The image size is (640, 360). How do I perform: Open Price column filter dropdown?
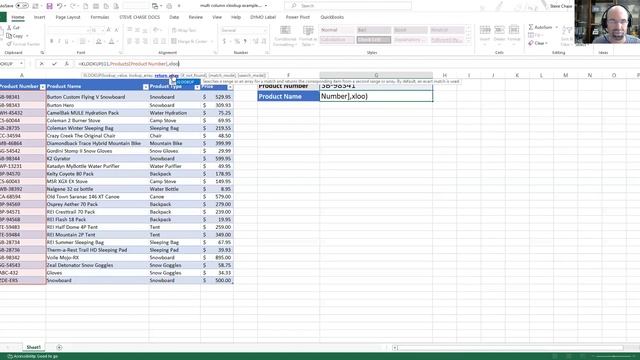pos(230,87)
